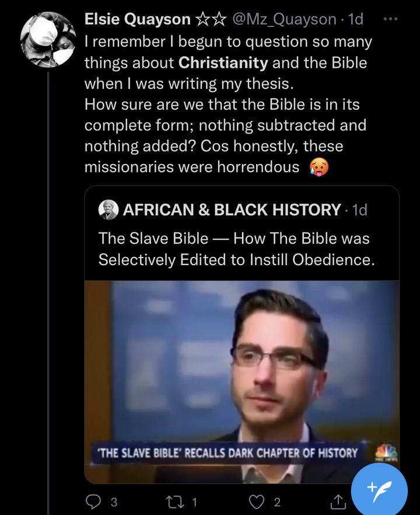
Task: Open Elsie Quayson display name
Action: pos(138,19)
